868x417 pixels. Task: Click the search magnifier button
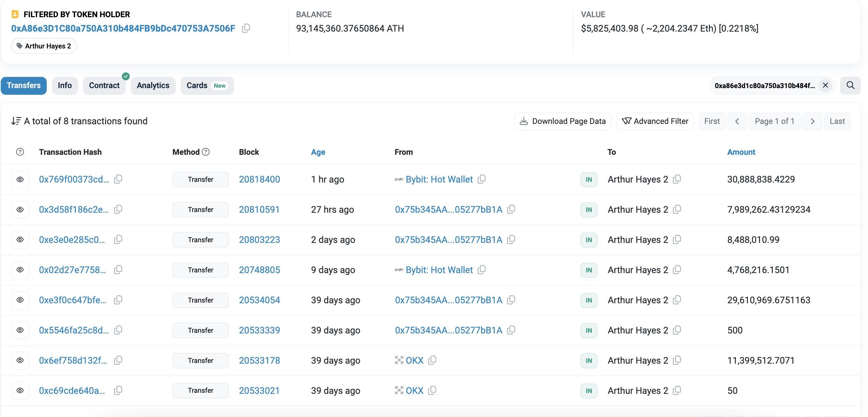click(850, 85)
